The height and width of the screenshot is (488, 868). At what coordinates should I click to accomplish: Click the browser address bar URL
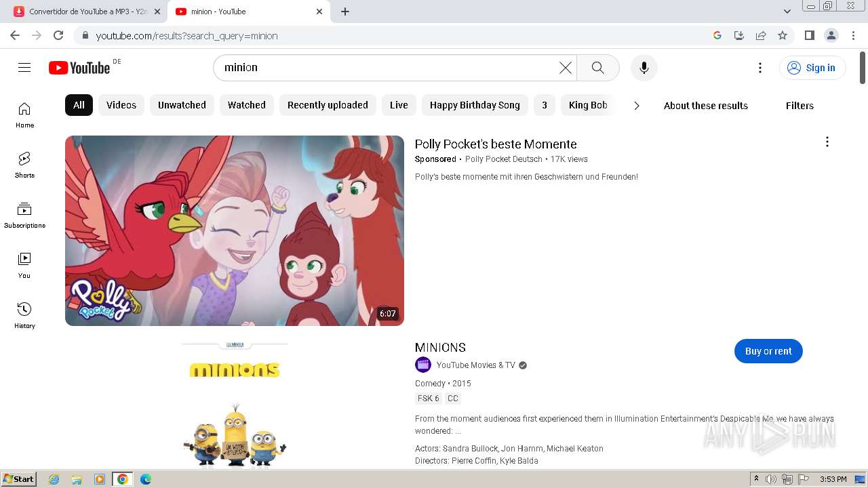[x=186, y=36]
